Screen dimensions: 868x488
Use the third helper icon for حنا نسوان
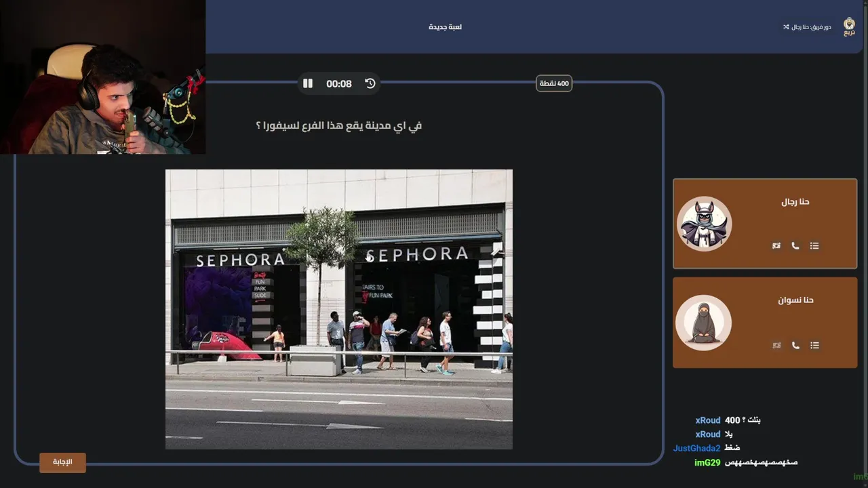[776, 346]
